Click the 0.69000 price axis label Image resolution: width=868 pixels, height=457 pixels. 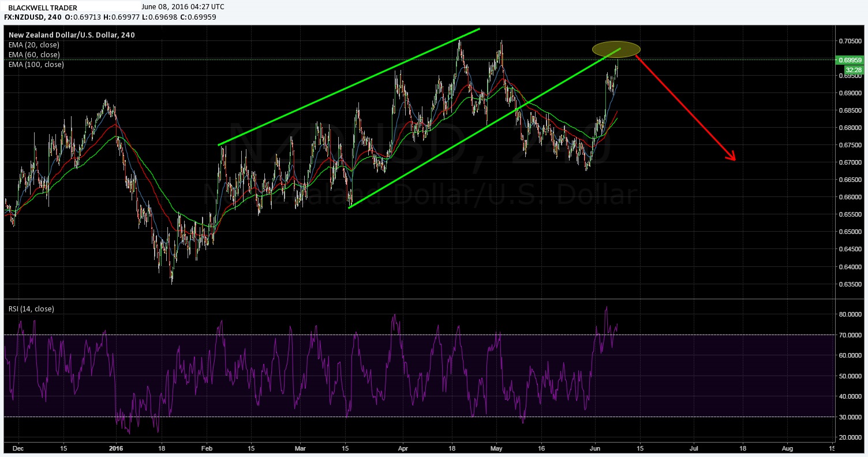point(850,93)
